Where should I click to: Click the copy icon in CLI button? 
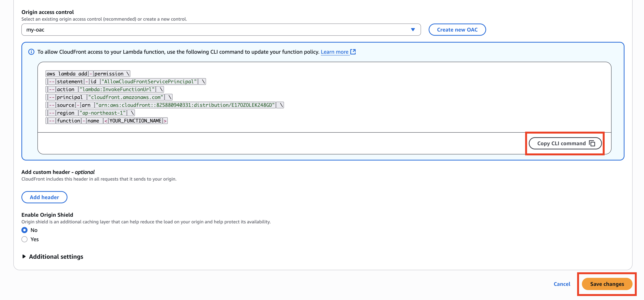(592, 143)
